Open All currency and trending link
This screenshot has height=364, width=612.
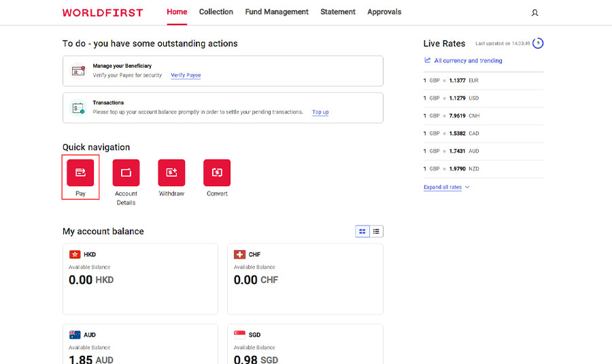tap(468, 60)
